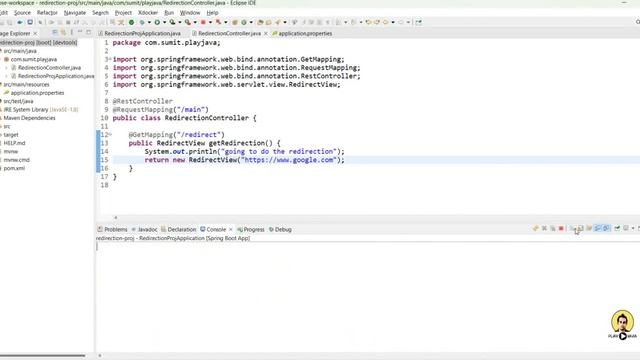Viewport: 640px width, 360px height.
Task: Open the Run menu
Action: (x=169, y=13)
